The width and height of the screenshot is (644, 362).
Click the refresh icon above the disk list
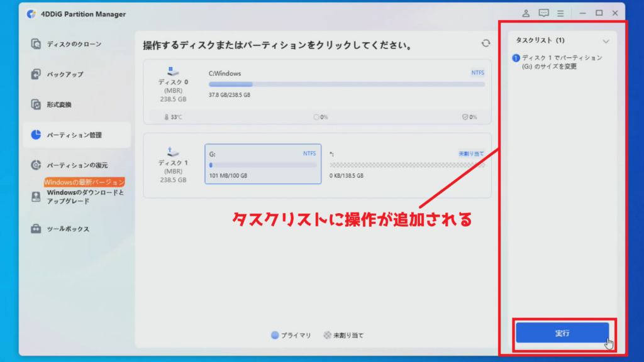point(485,43)
